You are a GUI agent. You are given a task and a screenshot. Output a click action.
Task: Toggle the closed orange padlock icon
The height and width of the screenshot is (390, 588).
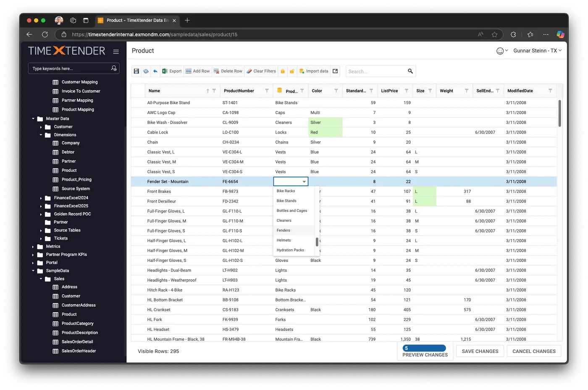tap(282, 71)
